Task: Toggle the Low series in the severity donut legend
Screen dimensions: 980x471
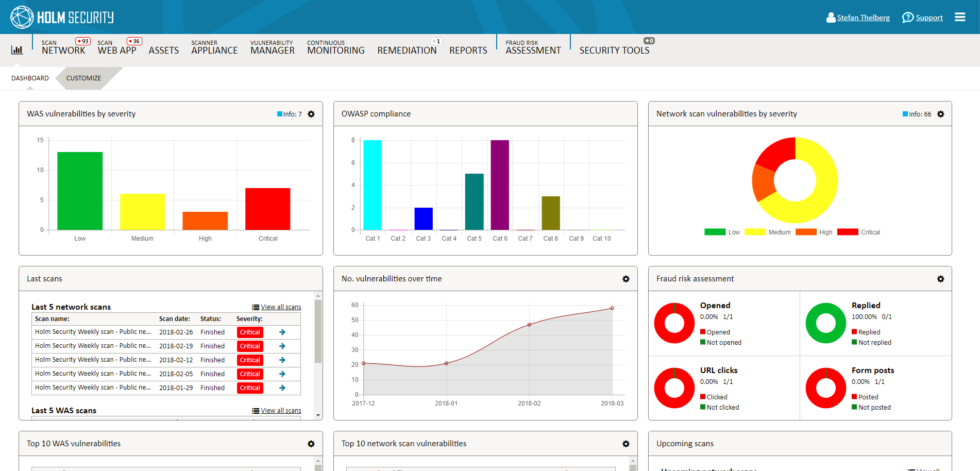Action: [716, 232]
